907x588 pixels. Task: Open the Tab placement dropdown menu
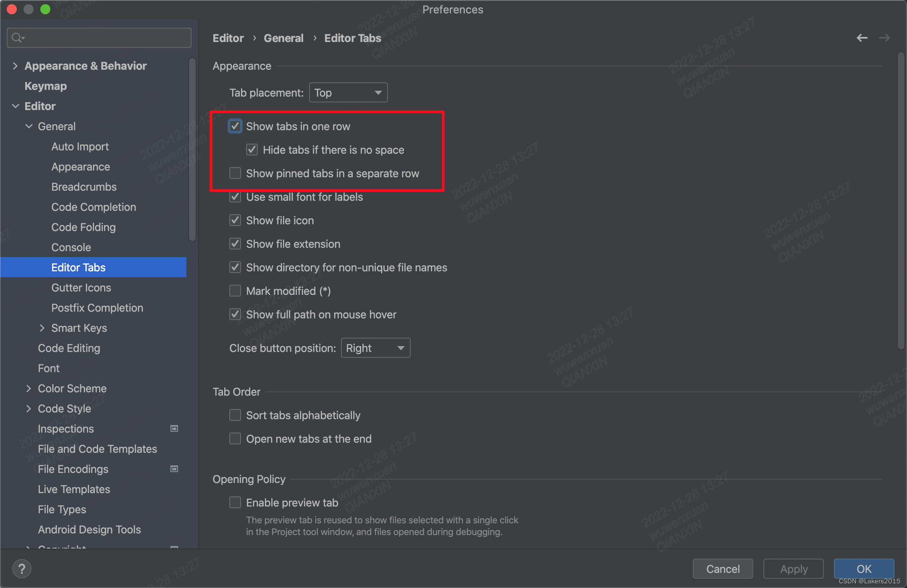[x=348, y=92]
